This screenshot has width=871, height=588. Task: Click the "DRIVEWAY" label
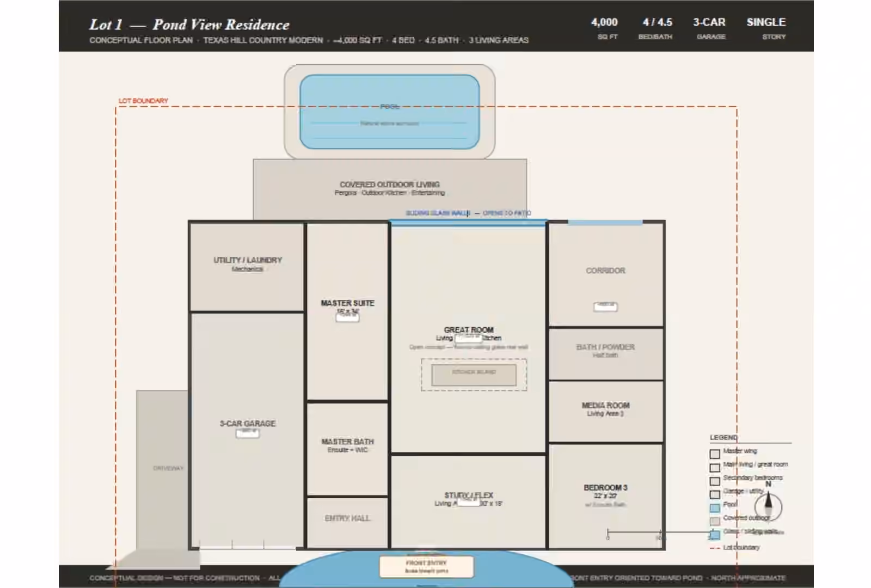click(x=168, y=468)
